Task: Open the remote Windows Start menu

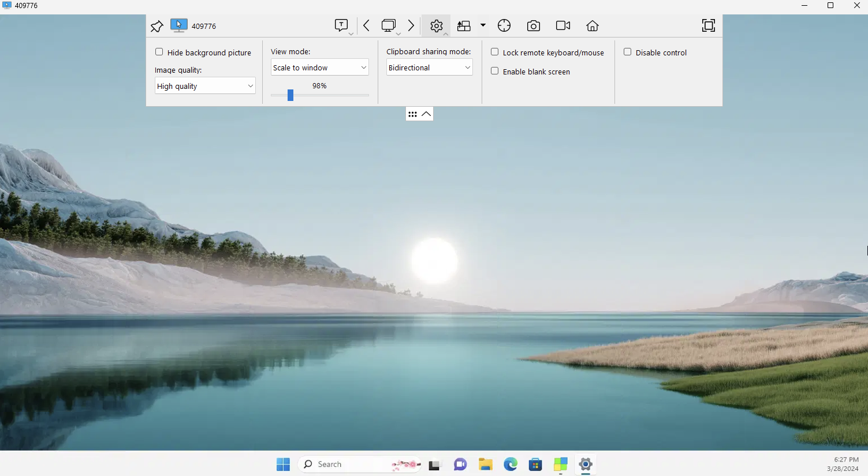Action: [x=283, y=464]
